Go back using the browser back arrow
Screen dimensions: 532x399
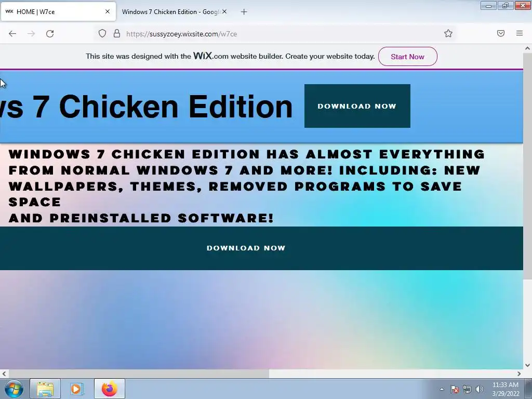coord(12,34)
